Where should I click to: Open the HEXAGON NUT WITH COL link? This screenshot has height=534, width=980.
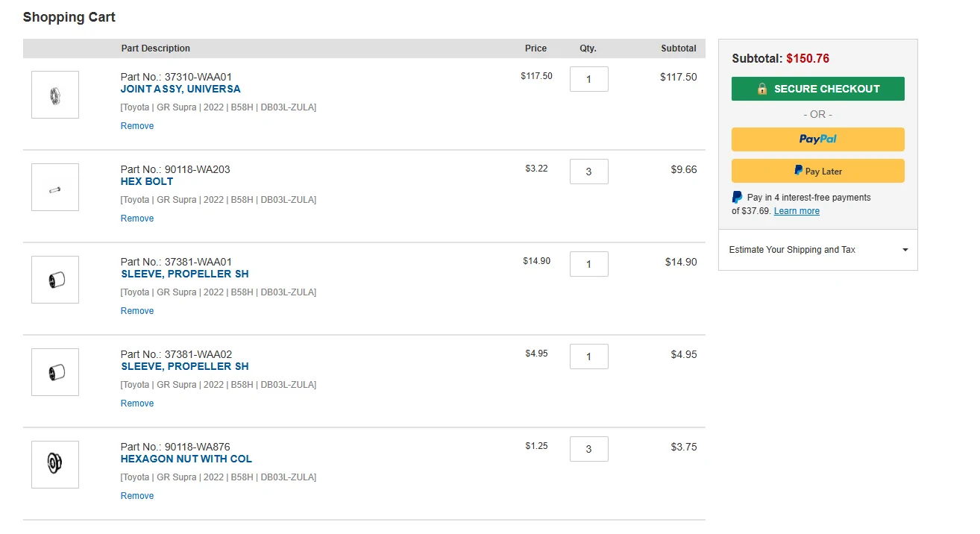point(186,459)
